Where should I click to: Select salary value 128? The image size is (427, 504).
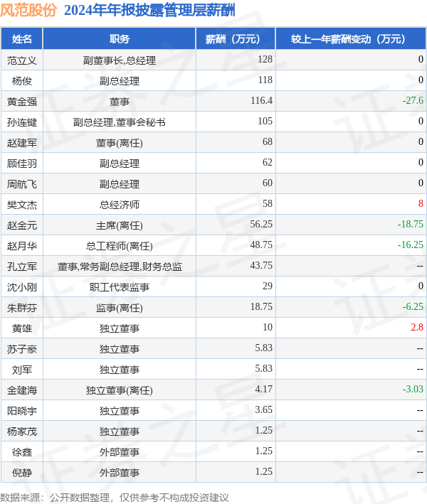tap(265, 60)
